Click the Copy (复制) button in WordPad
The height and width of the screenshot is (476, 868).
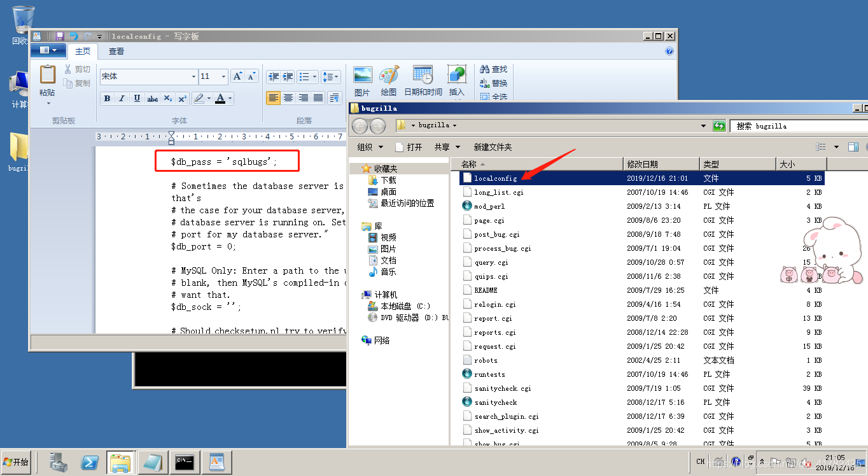pyautogui.click(x=78, y=83)
